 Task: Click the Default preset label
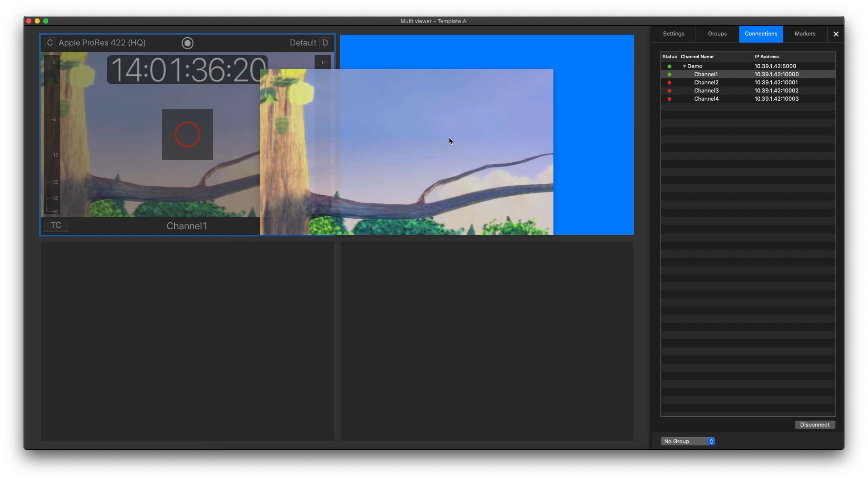303,43
